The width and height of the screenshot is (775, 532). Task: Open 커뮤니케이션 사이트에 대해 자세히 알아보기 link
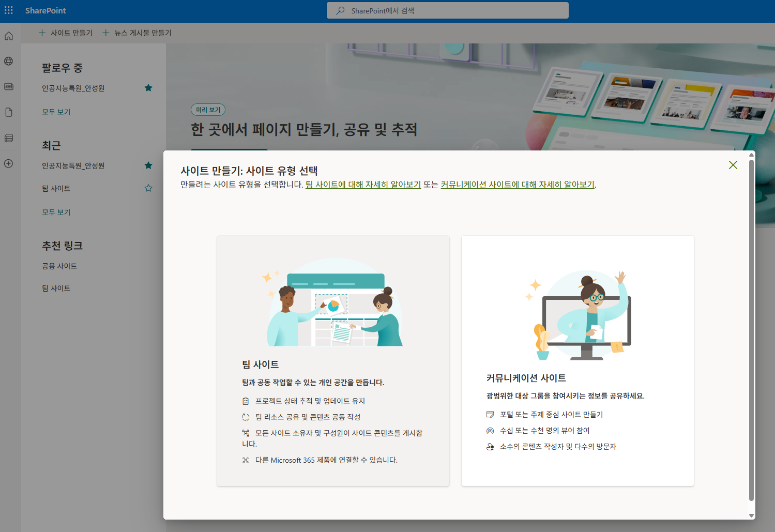pyautogui.click(x=518, y=185)
